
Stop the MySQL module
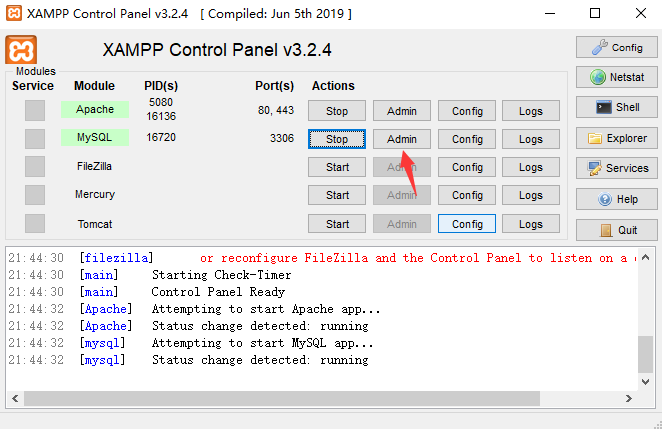[x=337, y=139]
